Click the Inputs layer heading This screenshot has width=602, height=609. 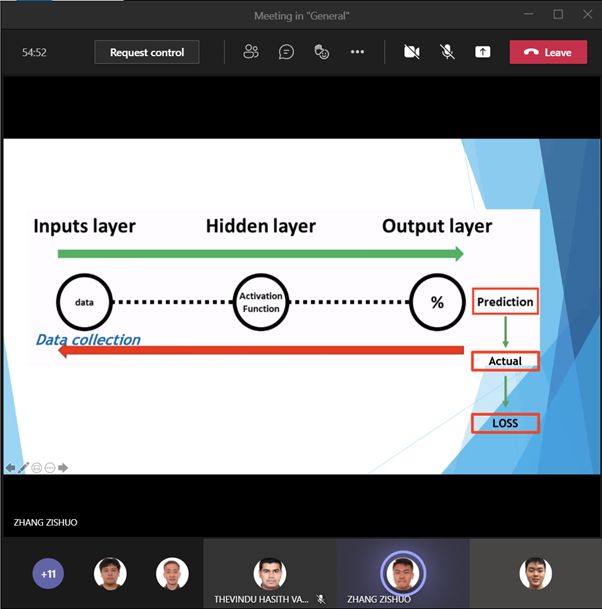coord(84,226)
